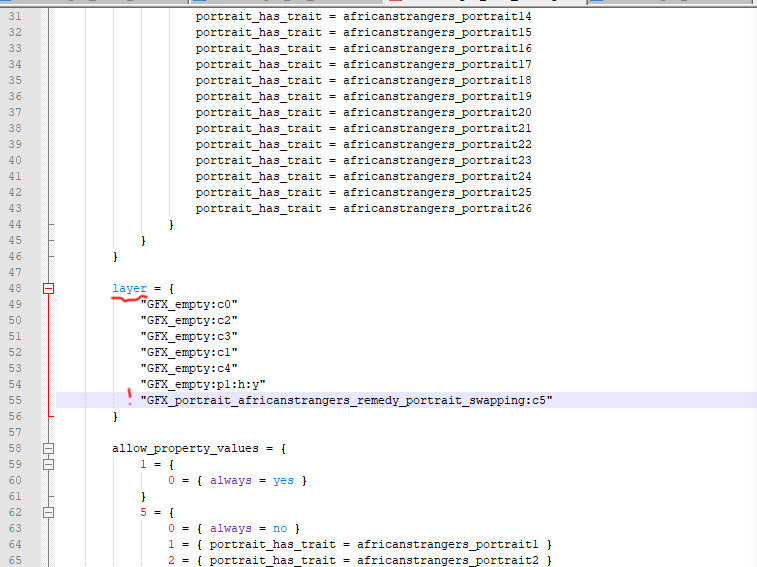
Task: Click africanstrangers_portrait21 value
Action: pos(437,128)
